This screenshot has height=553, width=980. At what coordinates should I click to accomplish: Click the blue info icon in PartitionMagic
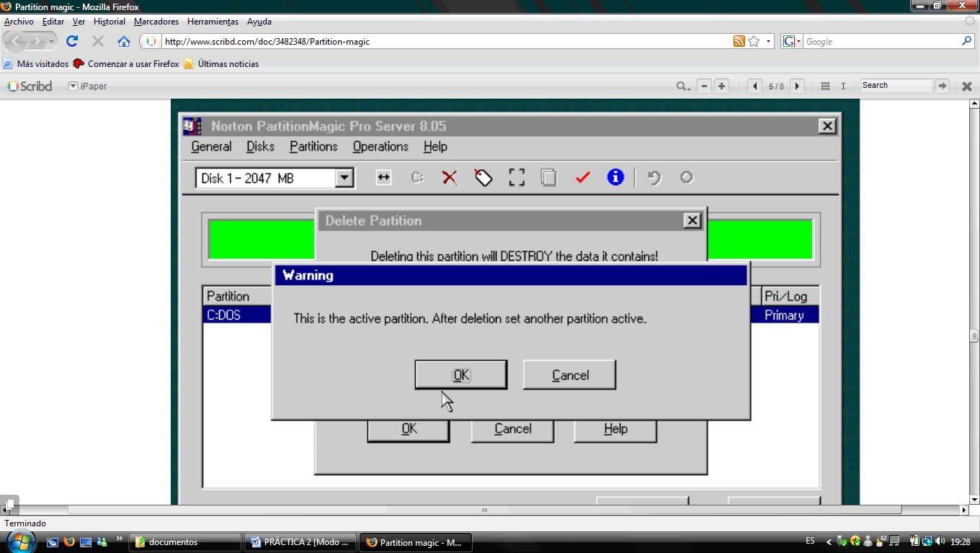coord(615,177)
